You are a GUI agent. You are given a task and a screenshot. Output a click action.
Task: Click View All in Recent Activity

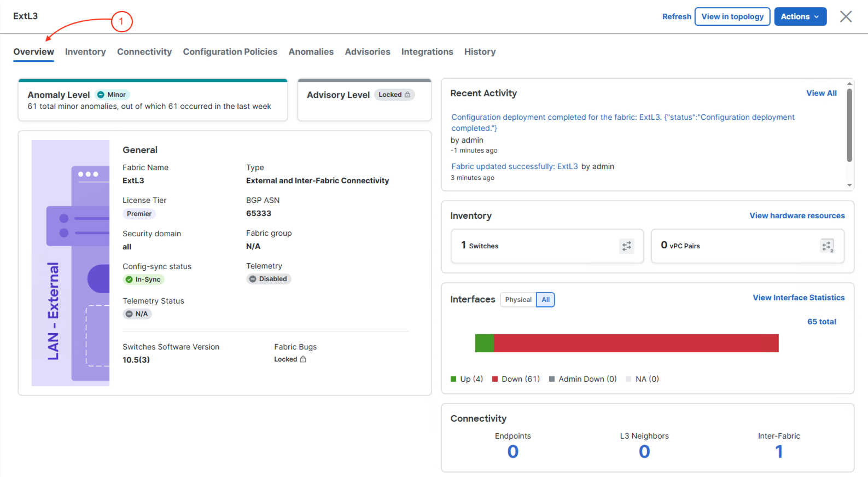click(821, 93)
